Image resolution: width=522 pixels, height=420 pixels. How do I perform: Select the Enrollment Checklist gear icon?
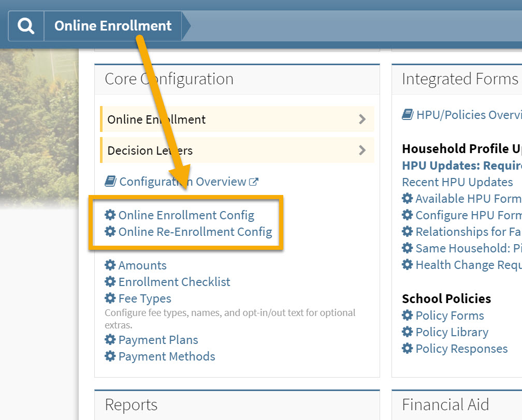110,282
